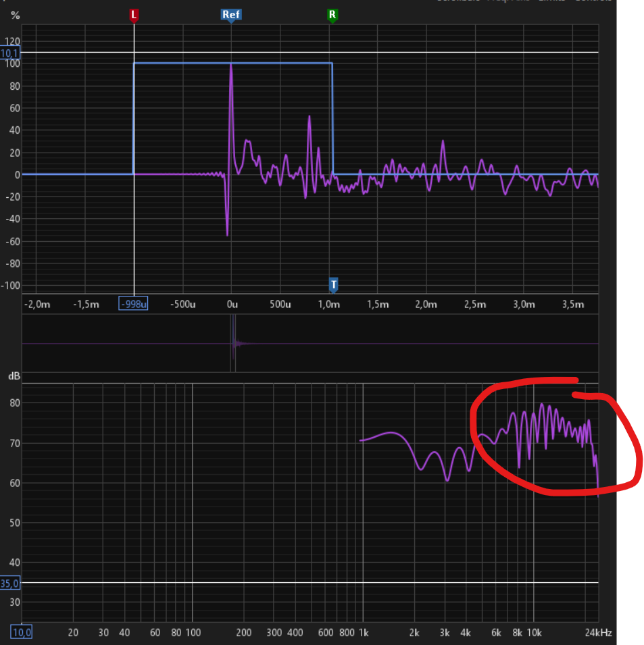The height and width of the screenshot is (645, 644).
Task: Select the green R window marker
Action: click(332, 16)
